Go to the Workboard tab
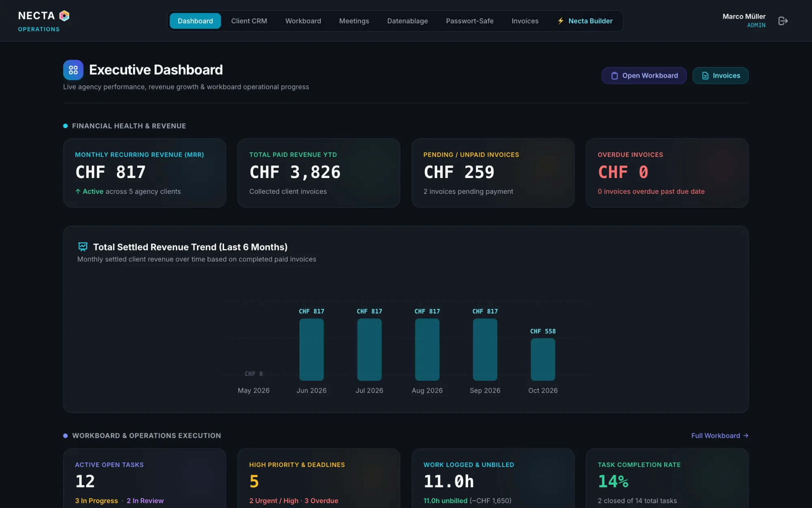The image size is (812, 508). coord(303,21)
